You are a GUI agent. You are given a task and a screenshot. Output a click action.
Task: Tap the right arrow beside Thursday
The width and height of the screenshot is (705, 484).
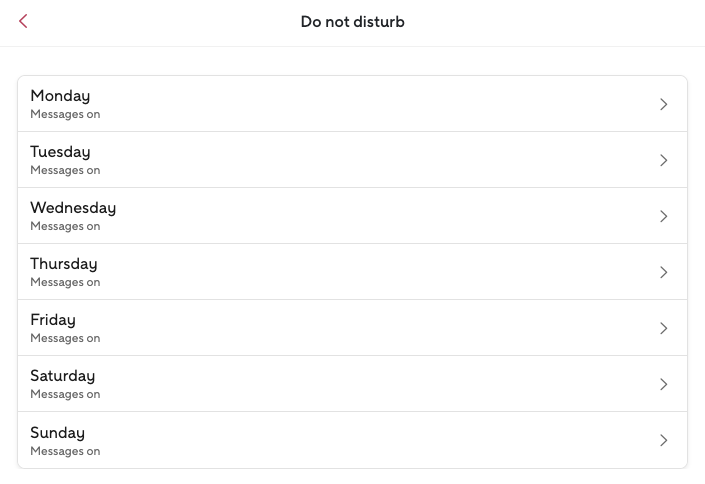[663, 272]
